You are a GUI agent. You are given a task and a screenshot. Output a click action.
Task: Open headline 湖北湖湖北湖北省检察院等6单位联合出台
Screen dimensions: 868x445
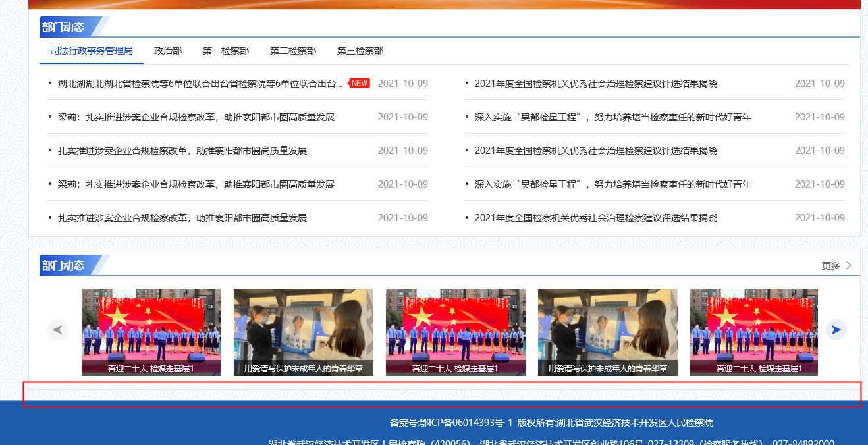(200, 84)
